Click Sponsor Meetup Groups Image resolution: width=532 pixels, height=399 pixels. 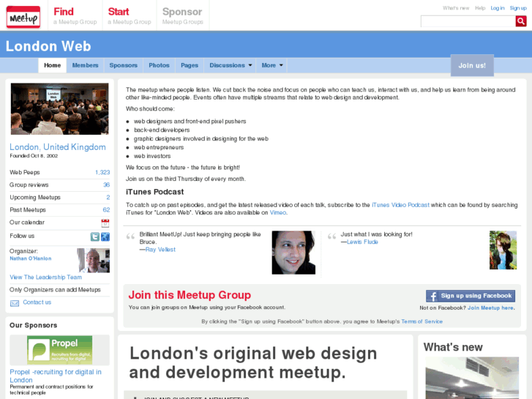182,16
